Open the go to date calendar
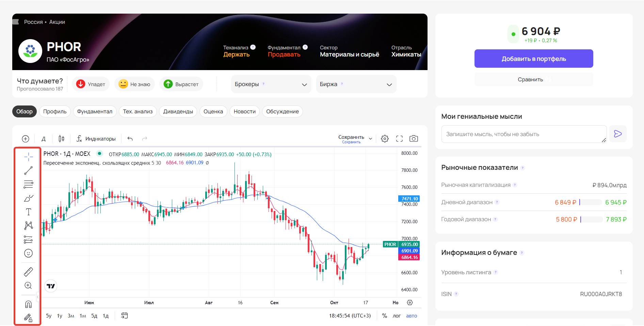This screenshot has width=644, height=326. 125,315
